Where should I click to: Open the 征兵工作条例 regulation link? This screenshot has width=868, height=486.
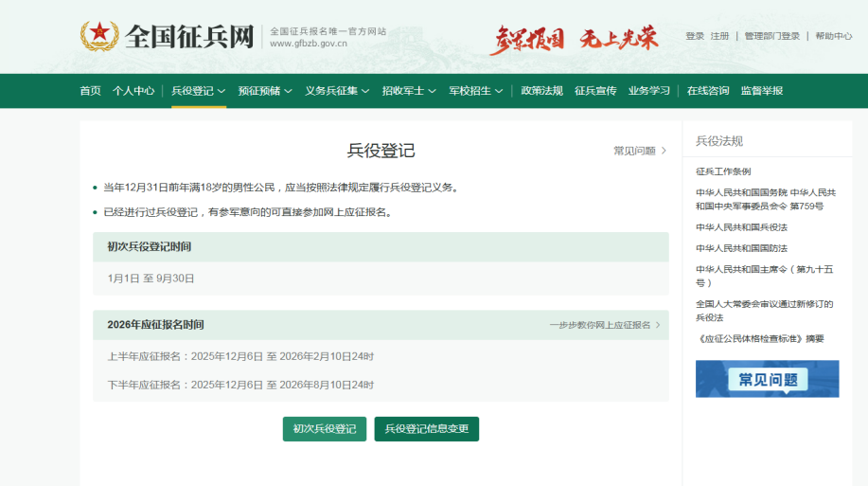tap(723, 171)
